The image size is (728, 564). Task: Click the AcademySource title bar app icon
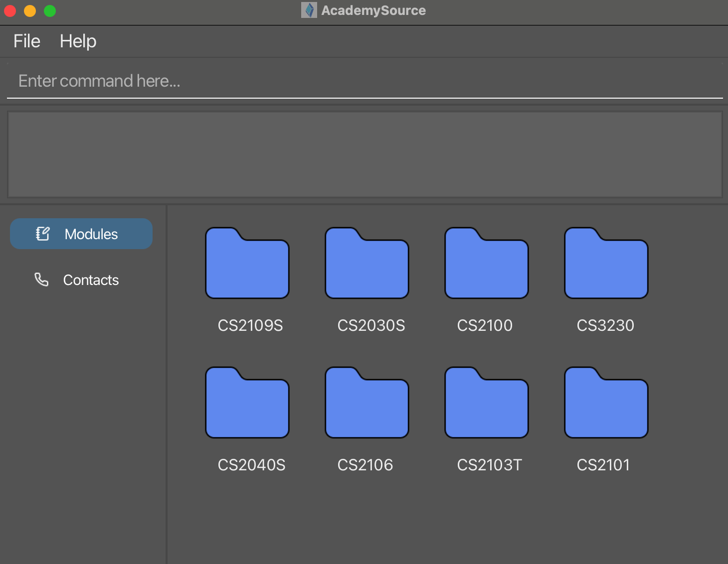click(309, 10)
